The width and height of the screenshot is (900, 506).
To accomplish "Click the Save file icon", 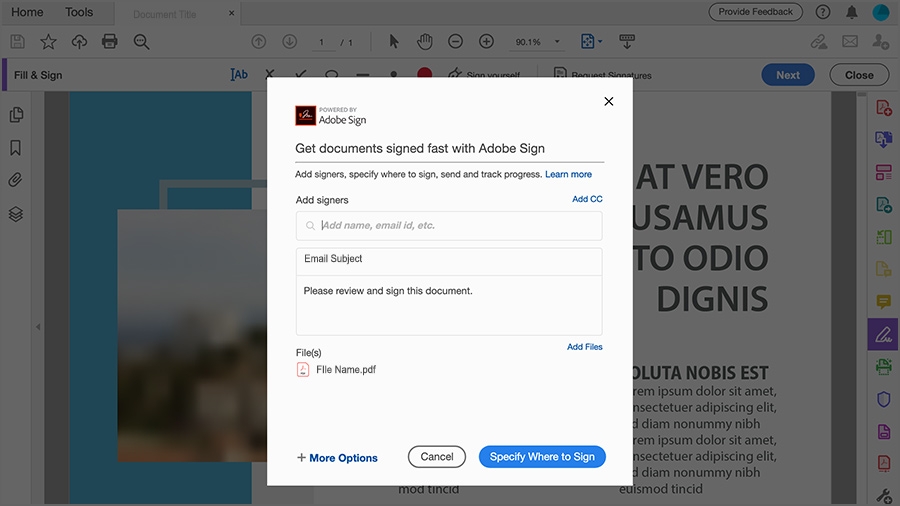I will click(17, 41).
